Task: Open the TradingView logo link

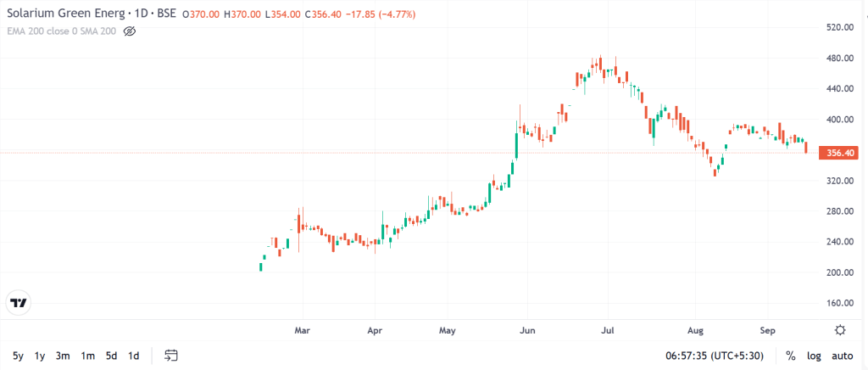Action: click(19, 303)
